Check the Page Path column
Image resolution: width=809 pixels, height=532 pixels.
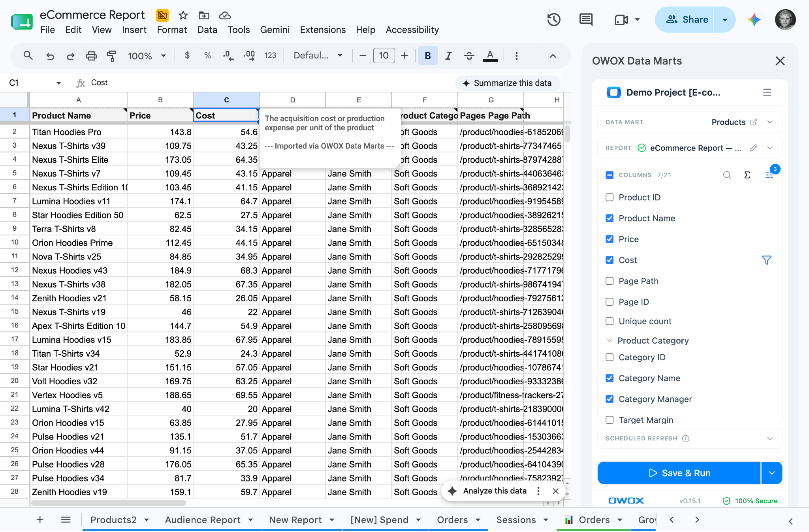610,281
